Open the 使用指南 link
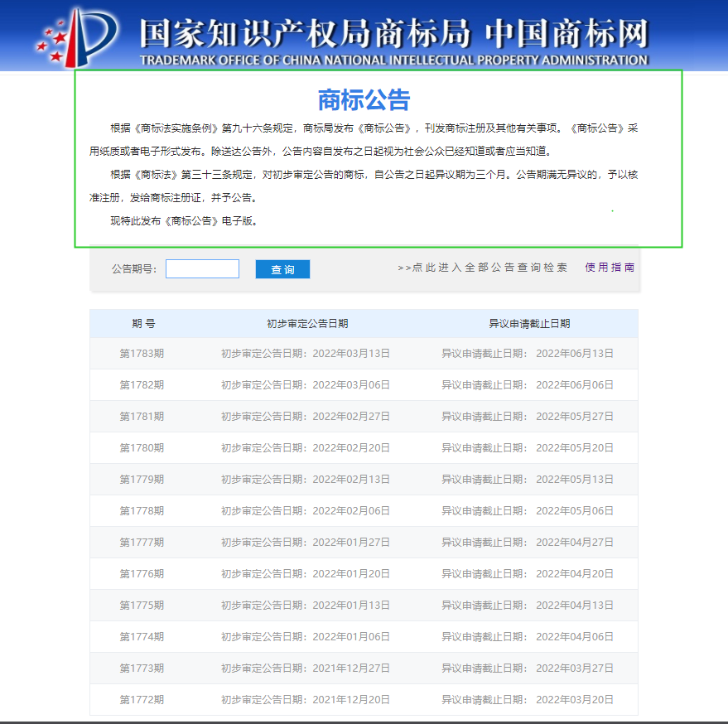The height and width of the screenshot is (724, 728). pos(610,268)
